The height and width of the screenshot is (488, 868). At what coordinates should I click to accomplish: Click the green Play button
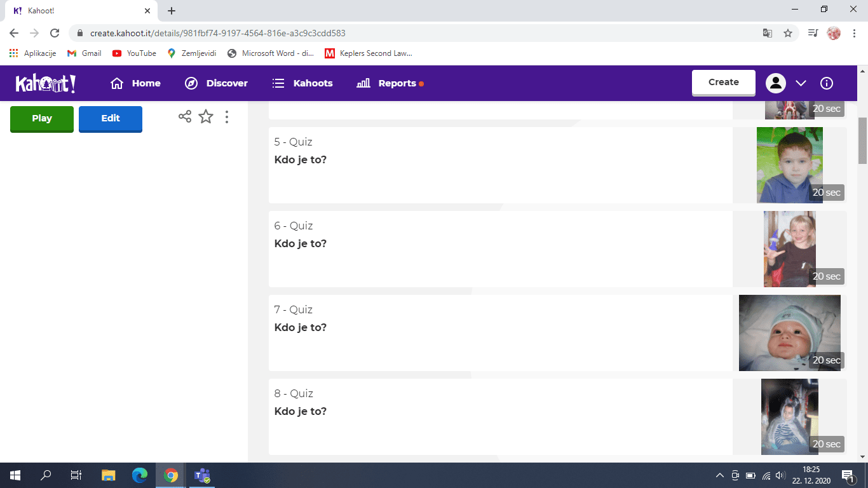pos(42,119)
